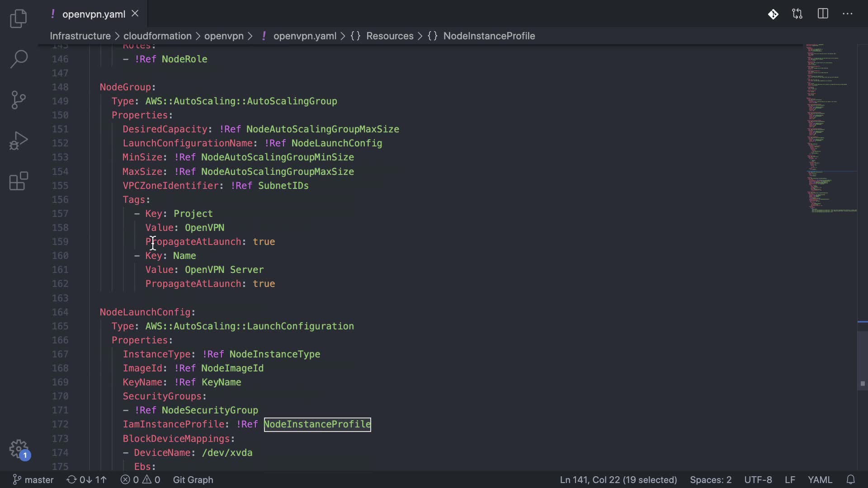Open Git Graph from status bar
Image resolution: width=868 pixels, height=488 pixels.
(193, 480)
